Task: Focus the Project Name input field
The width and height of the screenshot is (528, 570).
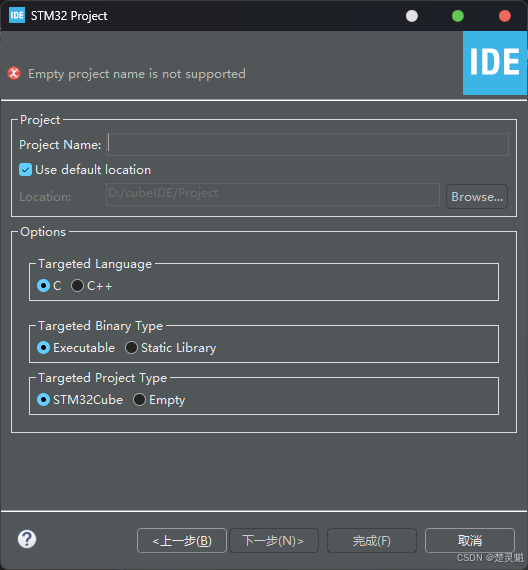Action: pyautogui.click(x=308, y=144)
